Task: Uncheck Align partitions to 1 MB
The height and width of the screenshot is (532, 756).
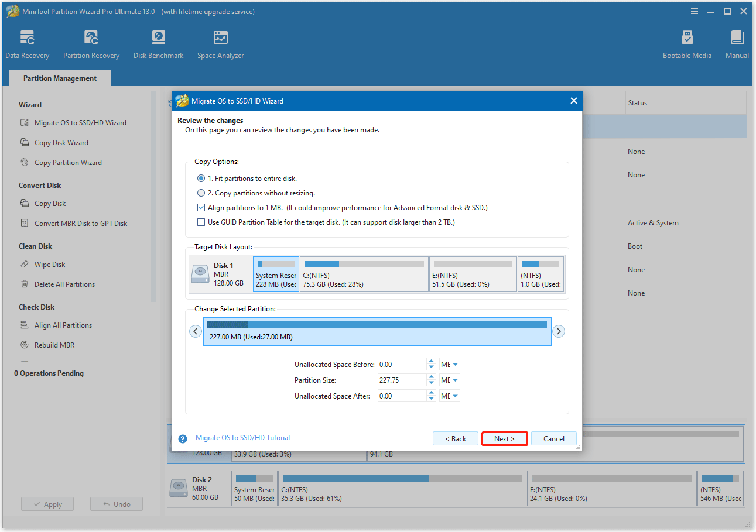Action: [x=201, y=207]
